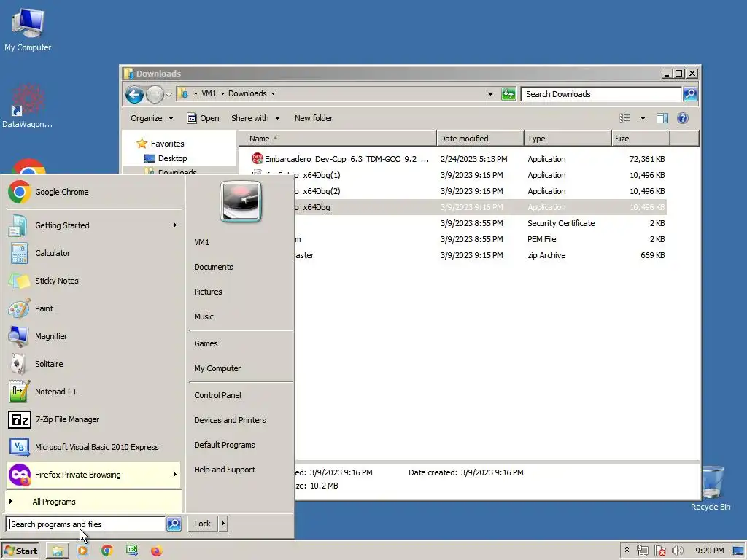Open recent pages dropdown near nav arrows

[x=169, y=94]
